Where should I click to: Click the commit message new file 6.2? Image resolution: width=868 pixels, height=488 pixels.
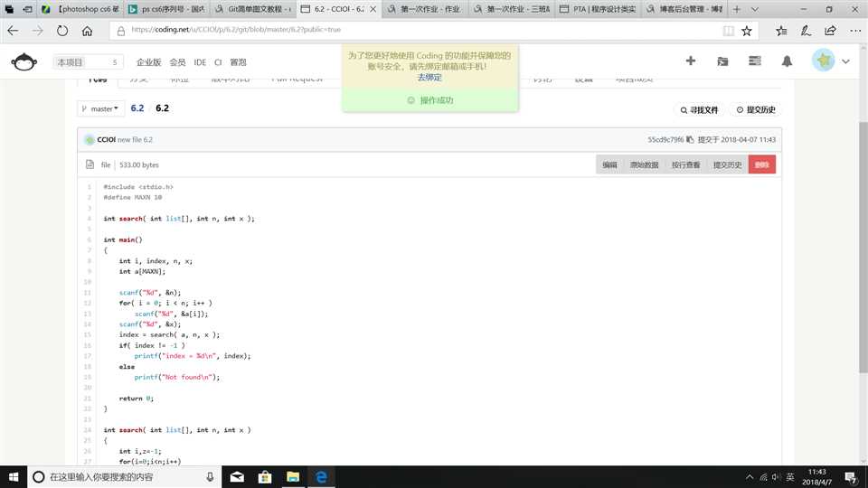(135, 140)
